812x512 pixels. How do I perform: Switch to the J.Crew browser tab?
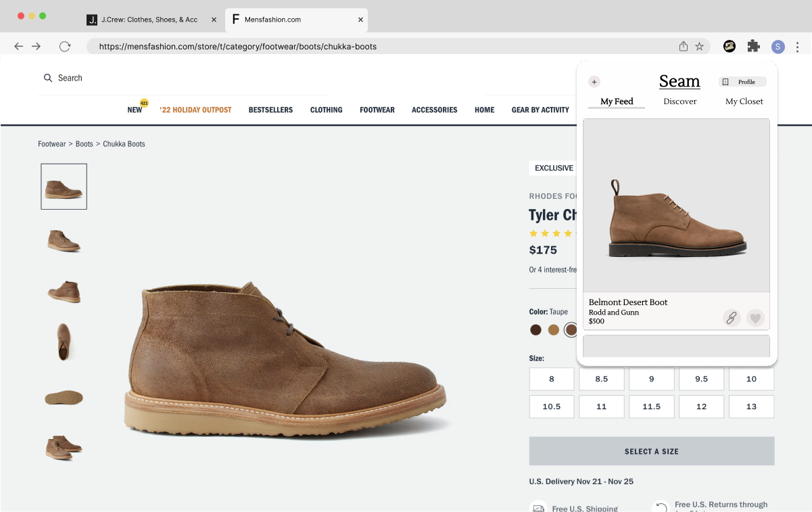152,20
